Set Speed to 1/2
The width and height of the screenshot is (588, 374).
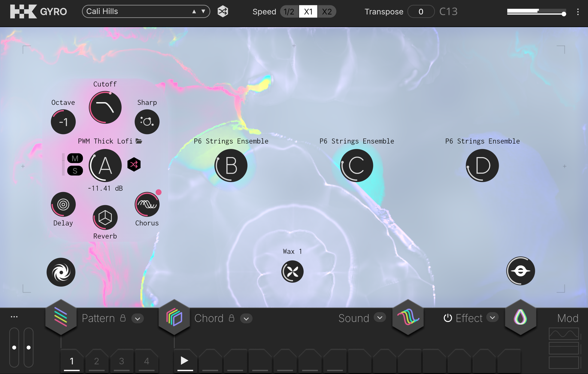[x=289, y=12]
